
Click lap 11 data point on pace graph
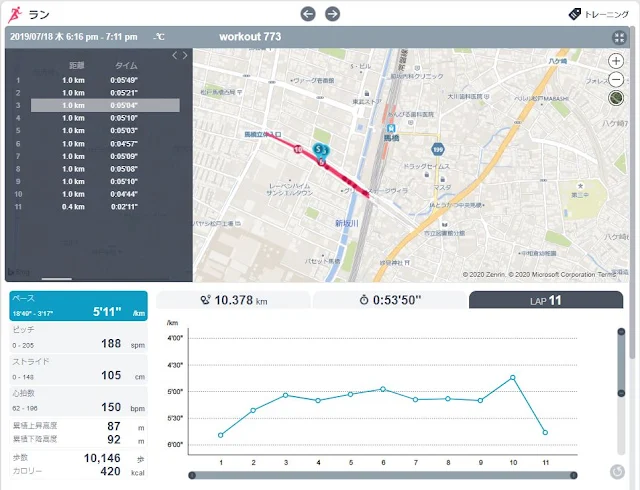[545, 432]
